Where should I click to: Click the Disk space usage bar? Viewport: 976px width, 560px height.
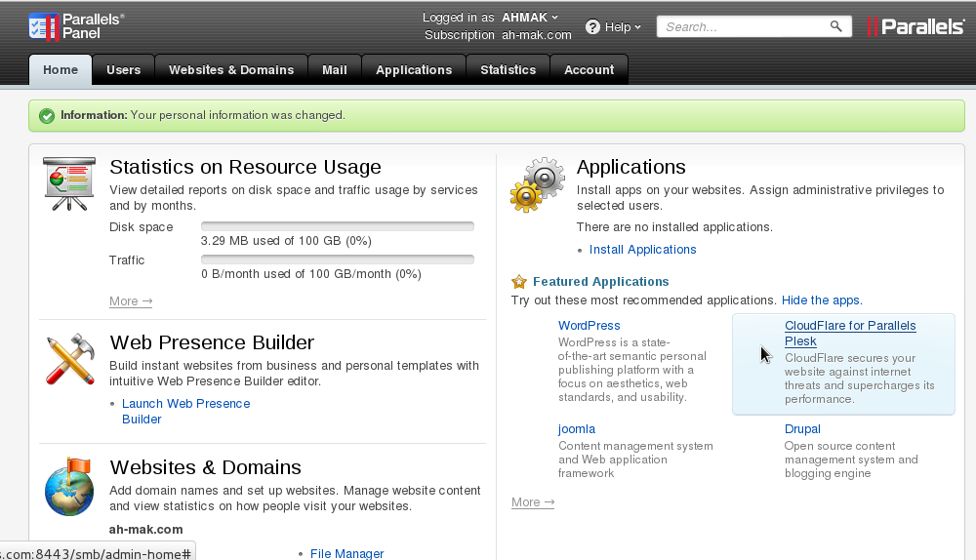pyautogui.click(x=338, y=226)
